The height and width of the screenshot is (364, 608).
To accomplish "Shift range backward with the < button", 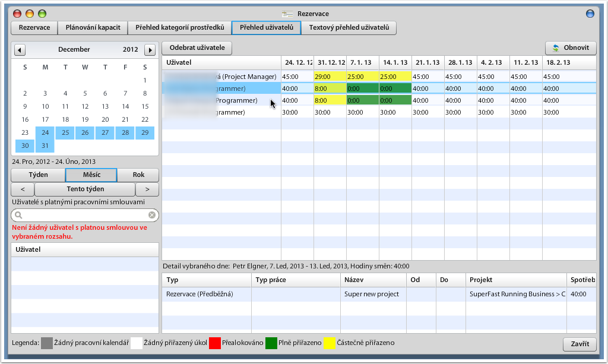I will click(23, 189).
